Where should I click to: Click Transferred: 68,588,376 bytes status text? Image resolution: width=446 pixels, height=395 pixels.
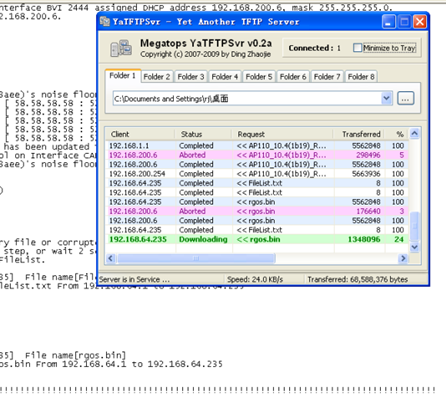pyautogui.click(x=357, y=280)
